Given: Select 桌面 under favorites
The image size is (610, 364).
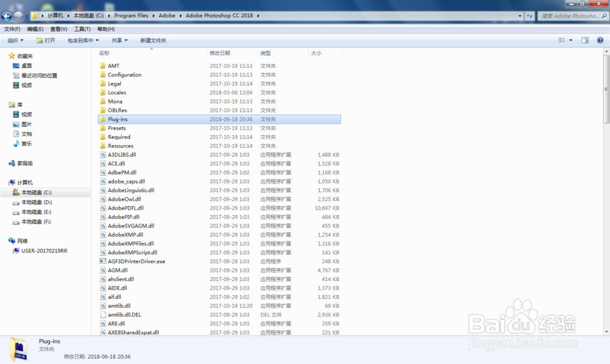Looking at the screenshot, I should tap(26, 66).
